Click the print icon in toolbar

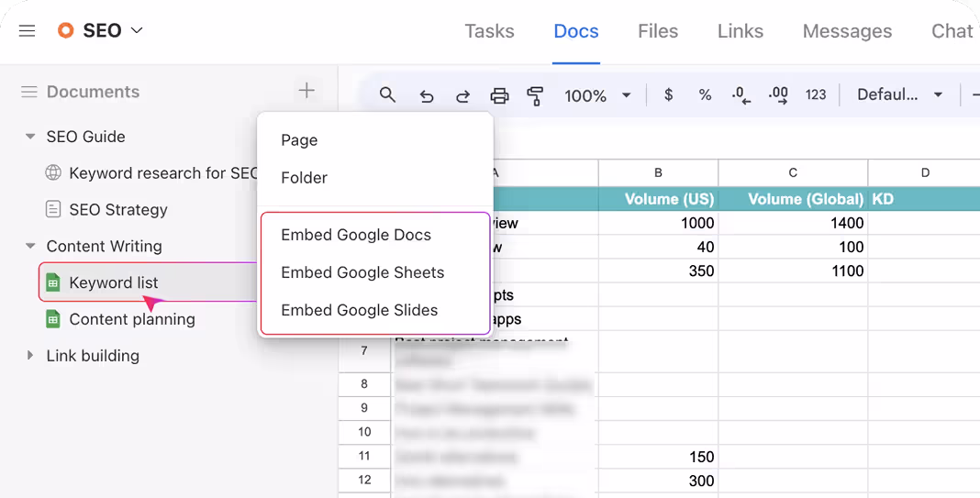(499, 95)
